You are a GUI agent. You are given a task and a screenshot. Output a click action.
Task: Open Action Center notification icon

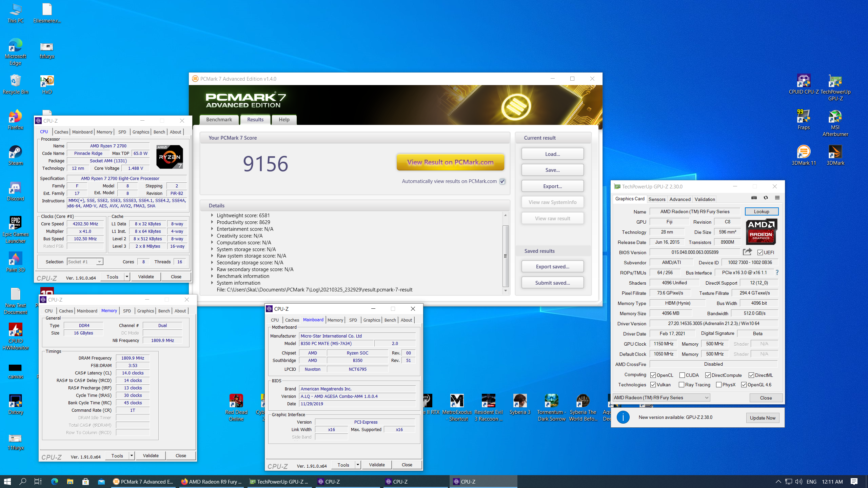(x=854, y=481)
